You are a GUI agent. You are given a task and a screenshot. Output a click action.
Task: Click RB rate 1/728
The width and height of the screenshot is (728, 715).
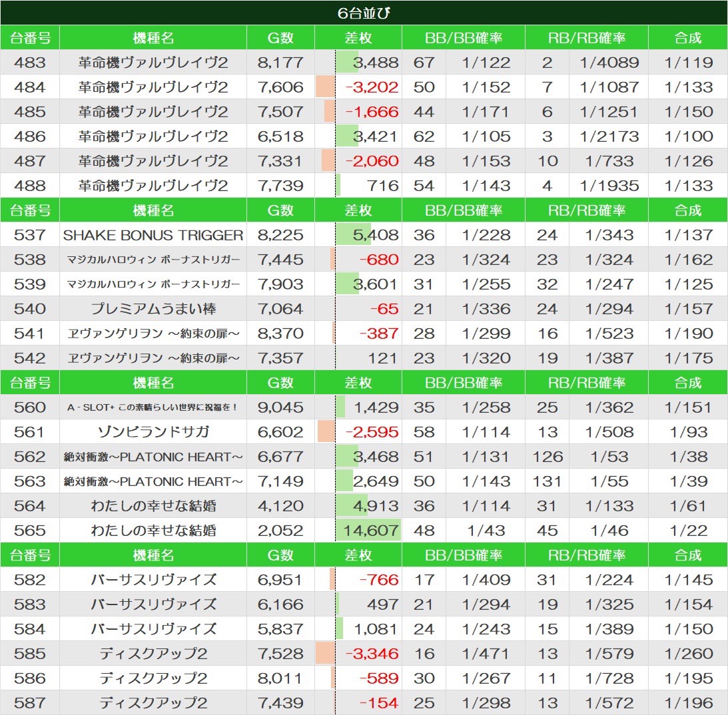pos(609,678)
